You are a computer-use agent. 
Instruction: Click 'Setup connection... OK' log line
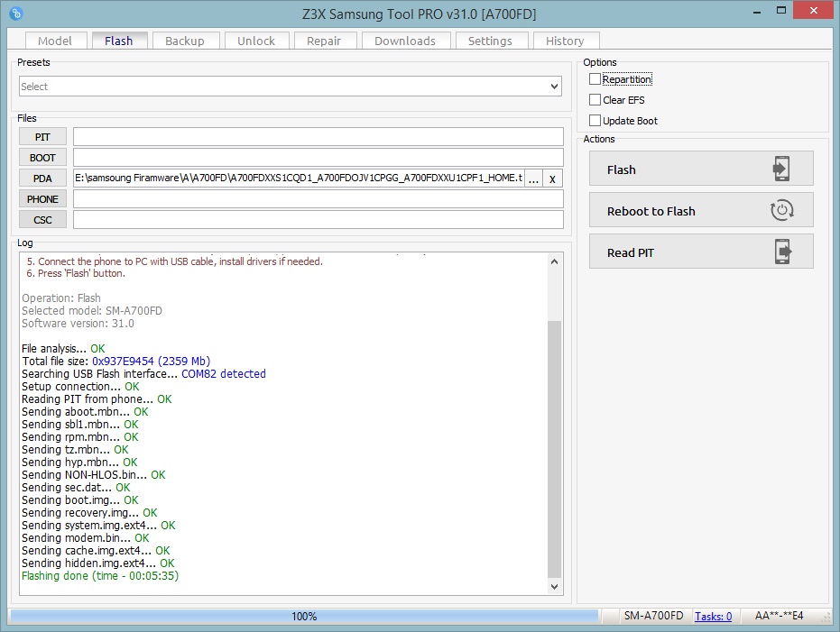[80, 387]
